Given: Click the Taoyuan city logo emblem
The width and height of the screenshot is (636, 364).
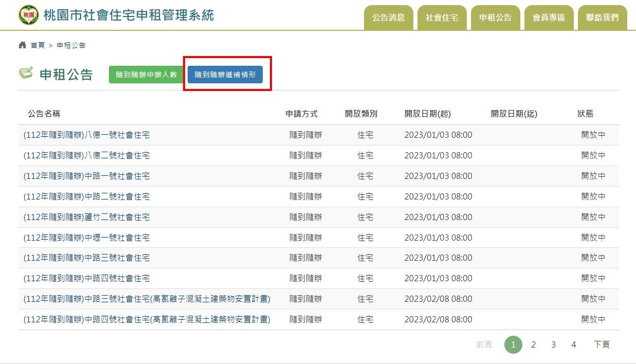Looking at the screenshot, I should point(28,15).
